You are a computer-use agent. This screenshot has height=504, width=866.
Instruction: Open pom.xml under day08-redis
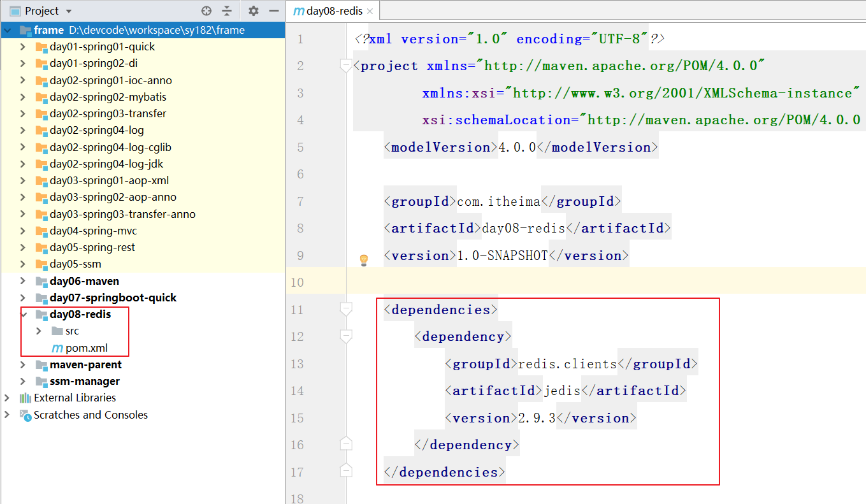tap(87, 348)
